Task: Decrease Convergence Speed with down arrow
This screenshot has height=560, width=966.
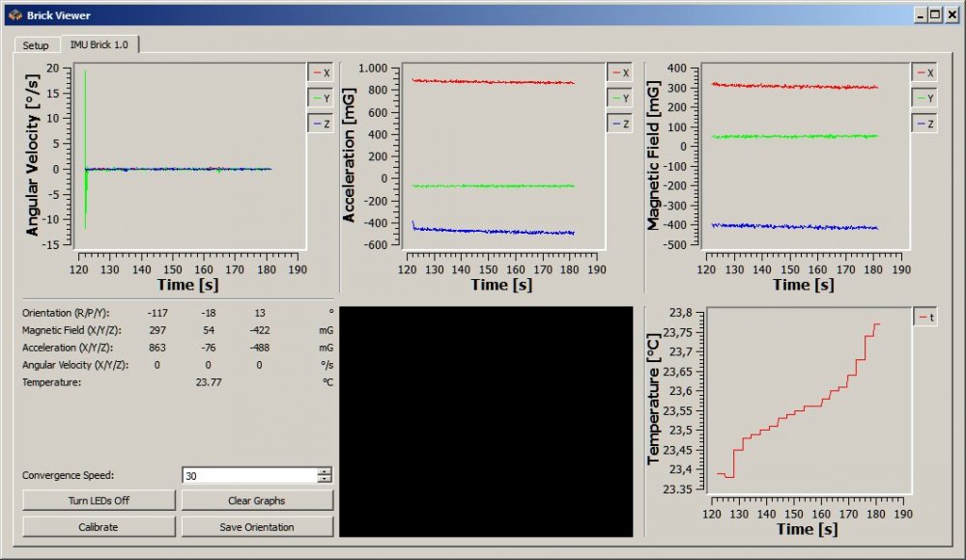Action: click(x=325, y=479)
